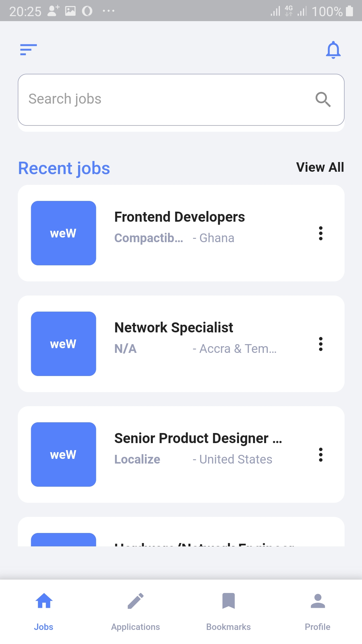This screenshot has height=644, width=362.
Task: Tap the Network Specialist company logo
Action: 63,344
